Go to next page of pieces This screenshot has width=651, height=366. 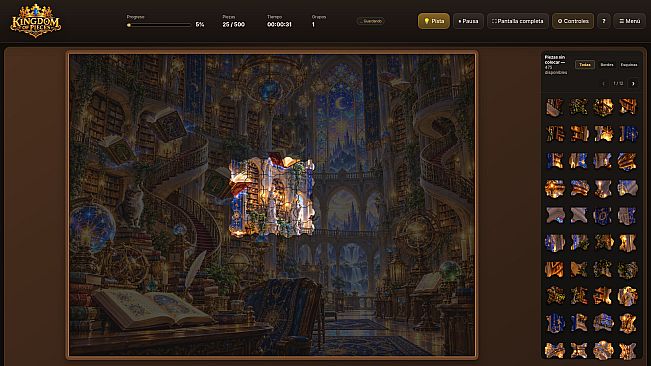pos(633,83)
